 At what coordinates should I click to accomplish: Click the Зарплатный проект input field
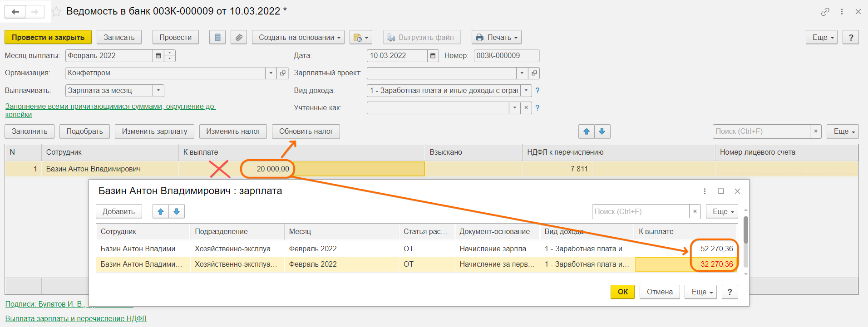tap(441, 73)
